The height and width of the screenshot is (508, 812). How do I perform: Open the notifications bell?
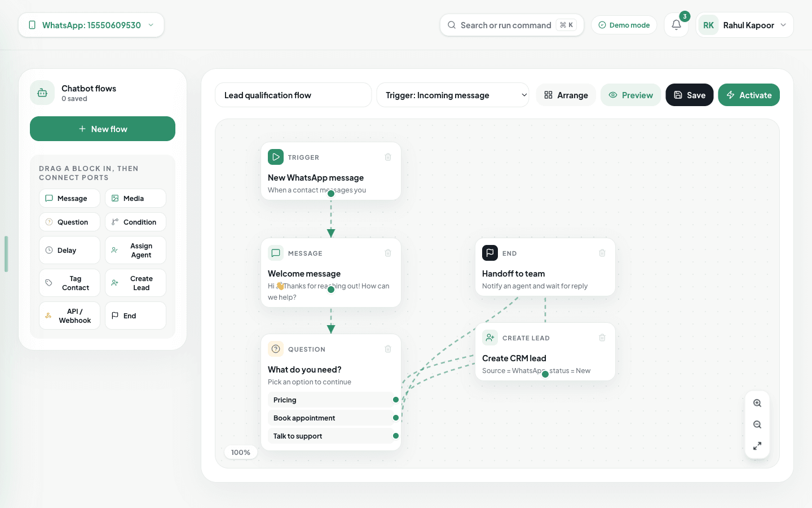676,25
